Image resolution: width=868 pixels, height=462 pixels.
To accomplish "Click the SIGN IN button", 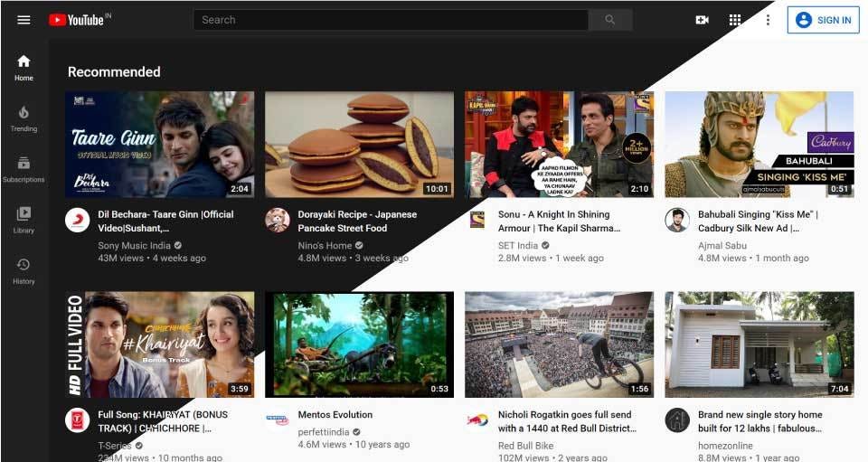I will (823, 20).
